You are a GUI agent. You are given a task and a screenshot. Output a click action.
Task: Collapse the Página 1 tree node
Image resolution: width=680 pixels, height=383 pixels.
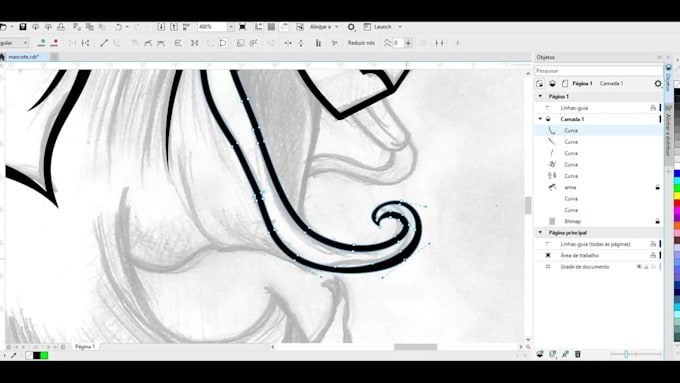[540, 96]
